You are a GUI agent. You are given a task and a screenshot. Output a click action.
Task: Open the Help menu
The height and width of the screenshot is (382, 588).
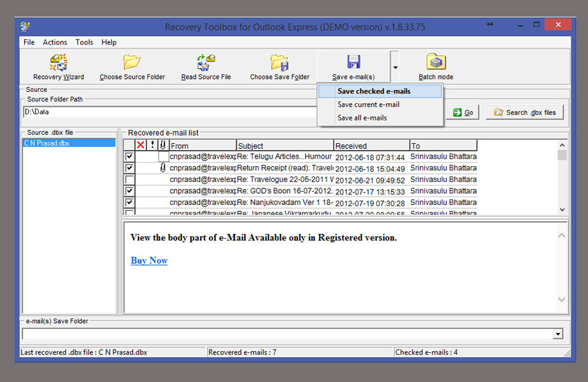(109, 42)
